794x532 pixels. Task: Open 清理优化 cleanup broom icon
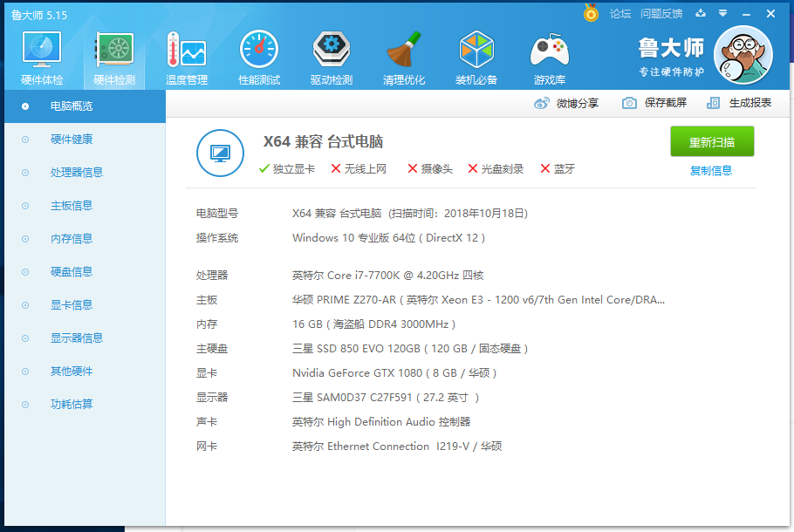(x=404, y=58)
